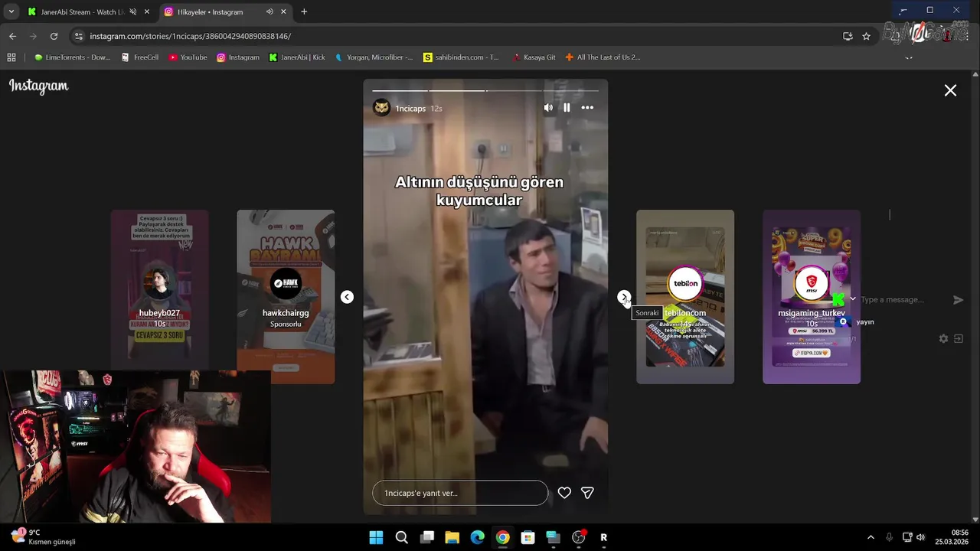Open the apps grid in bookmarks bar

(11, 57)
